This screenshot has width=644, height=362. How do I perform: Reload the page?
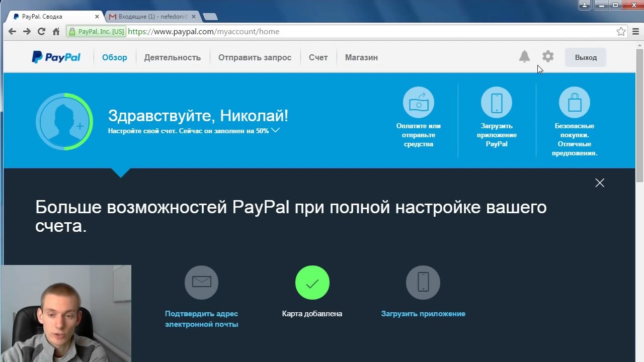tap(42, 31)
